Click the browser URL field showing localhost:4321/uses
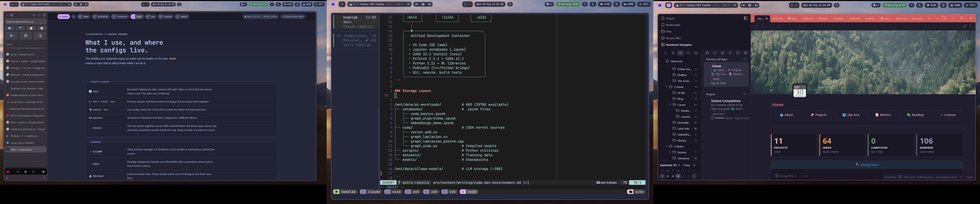The width and height of the screenshot is (980, 204). (x=26, y=22)
